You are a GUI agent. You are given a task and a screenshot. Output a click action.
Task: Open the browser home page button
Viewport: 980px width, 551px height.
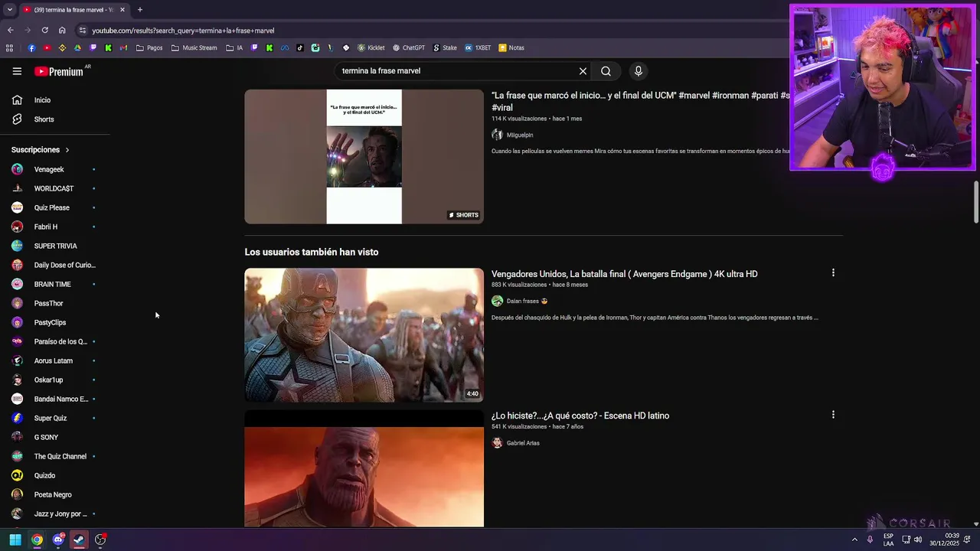(x=62, y=31)
